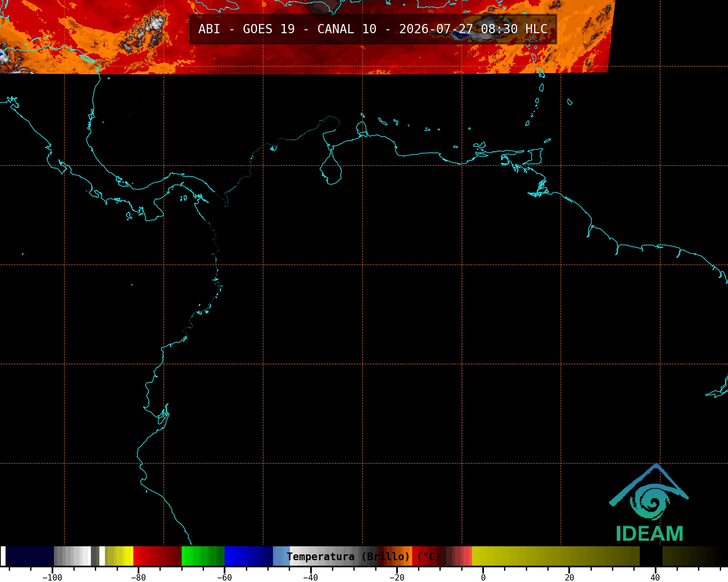Pick the blue segment of the colorbar
Image resolution: width=728 pixels, height=582 pixels.
point(249,556)
